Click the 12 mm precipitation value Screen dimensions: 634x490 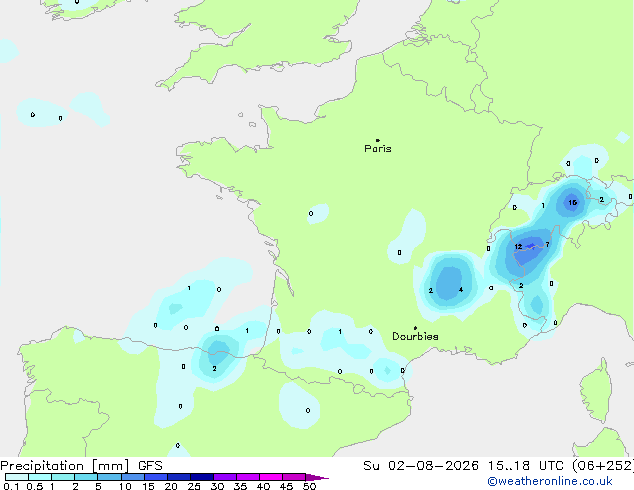pos(518,247)
